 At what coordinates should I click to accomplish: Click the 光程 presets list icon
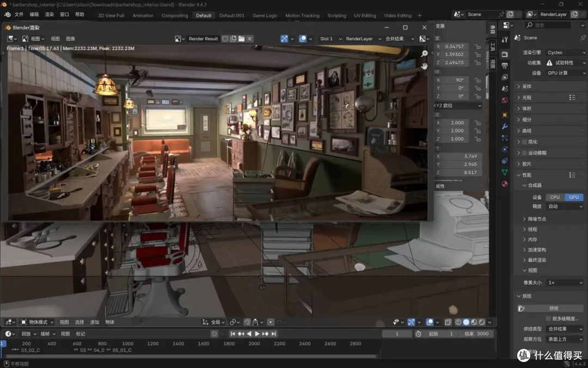pos(572,97)
